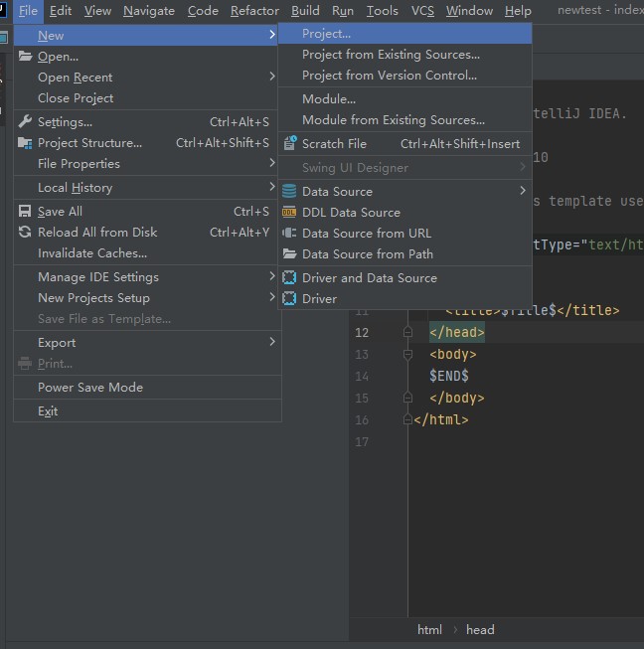
Task: Click the Data Source from URL icon
Action: click(289, 233)
